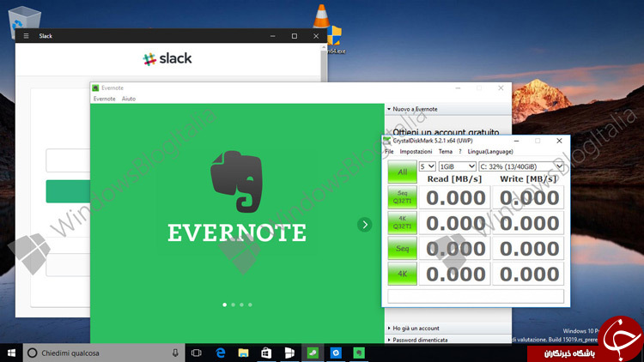This screenshot has width=644, height=362.
Task: Launch Microsoft Edge from taskbar
Action: click(x=220, y=353)
